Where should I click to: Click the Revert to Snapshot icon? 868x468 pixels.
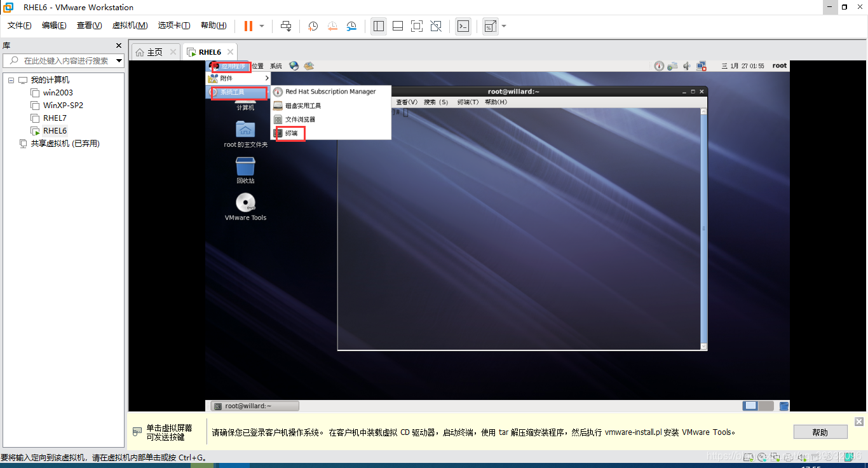pos(332,26)
